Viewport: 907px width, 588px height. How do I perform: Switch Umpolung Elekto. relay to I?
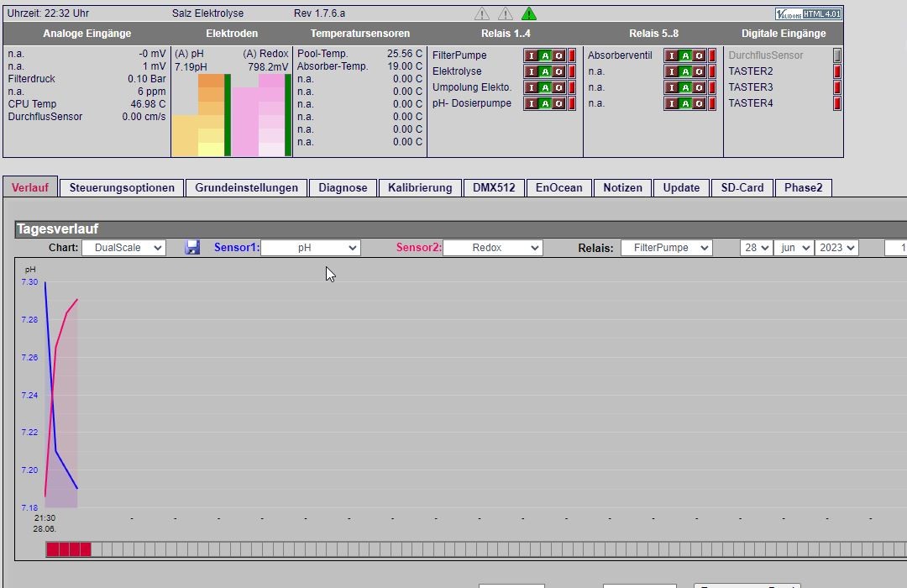pos(531,87)
